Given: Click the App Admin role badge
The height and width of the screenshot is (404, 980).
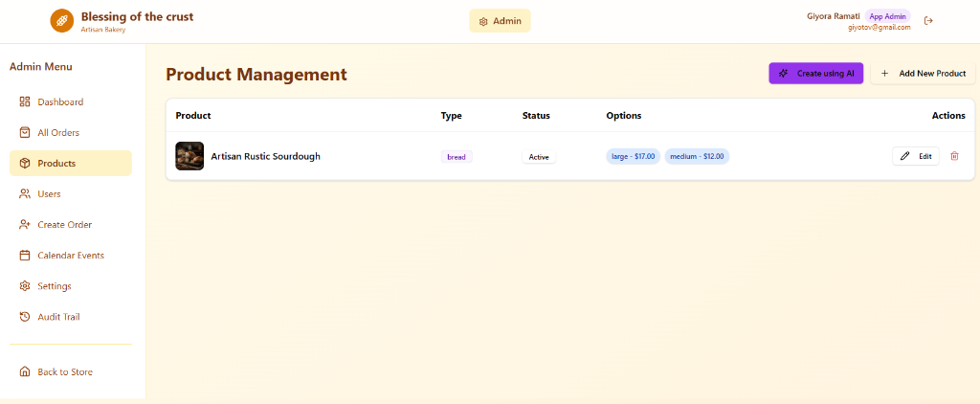Looking at the screenshot, I should pos(888,16).
